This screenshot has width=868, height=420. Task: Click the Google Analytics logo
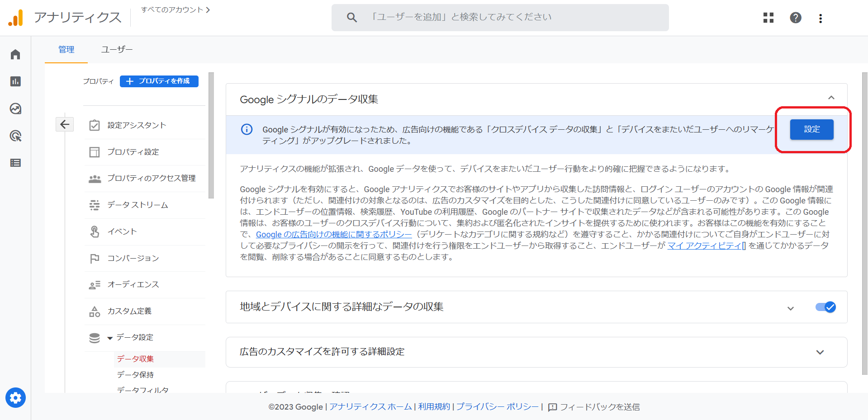coord(15,18)
